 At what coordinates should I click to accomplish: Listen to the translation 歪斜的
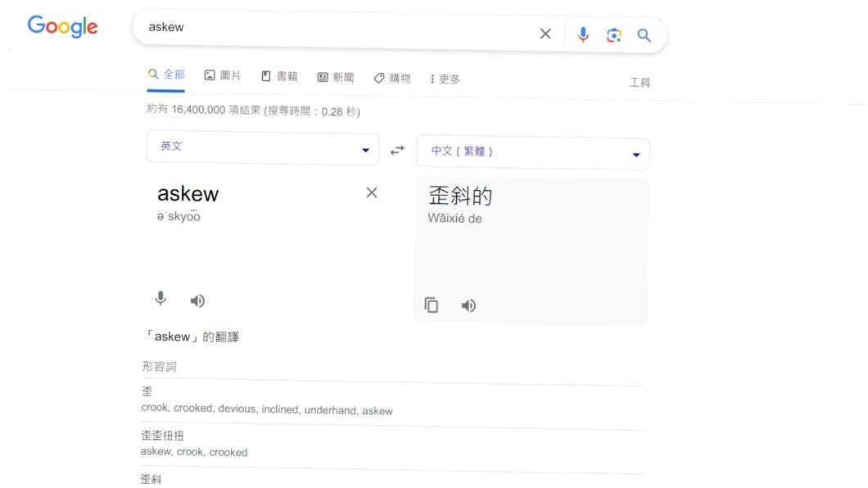(468, 305)
